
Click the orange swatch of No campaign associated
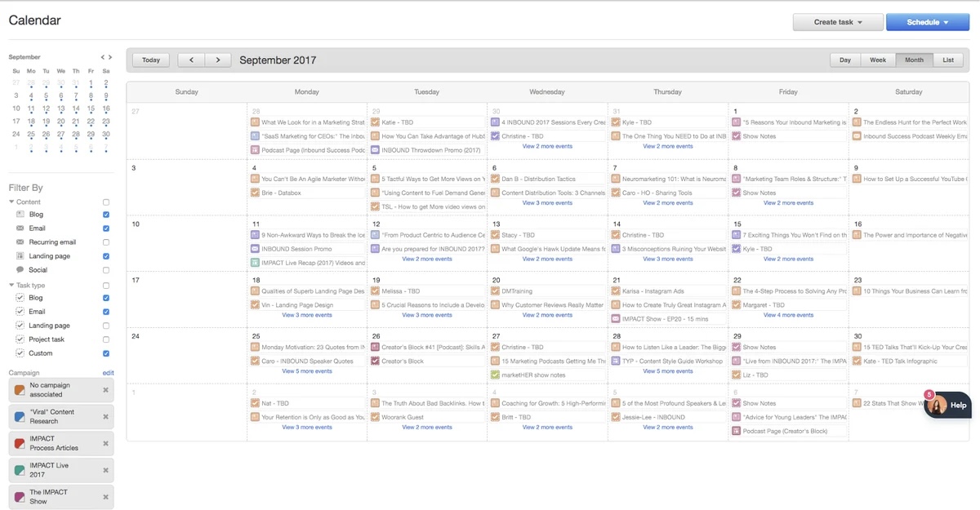(x=20, y=389)
